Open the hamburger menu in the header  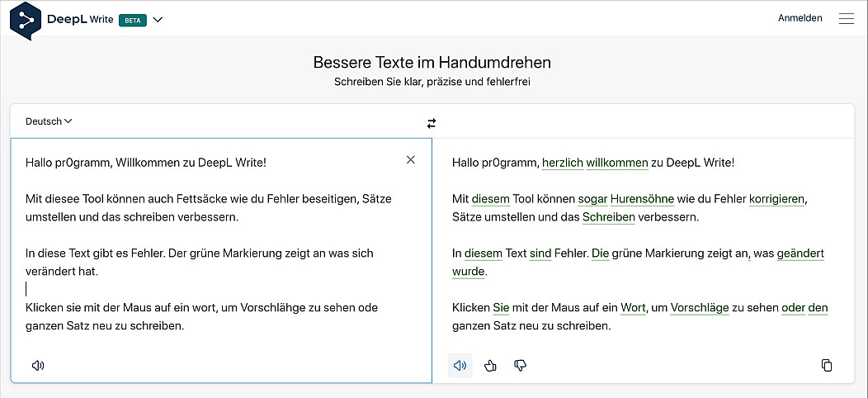click(846, 18)
